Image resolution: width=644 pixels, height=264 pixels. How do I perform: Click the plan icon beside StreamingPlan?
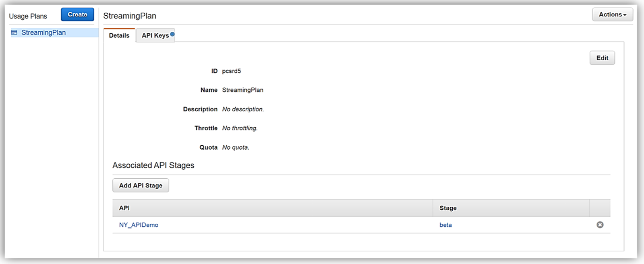[14, 33]
